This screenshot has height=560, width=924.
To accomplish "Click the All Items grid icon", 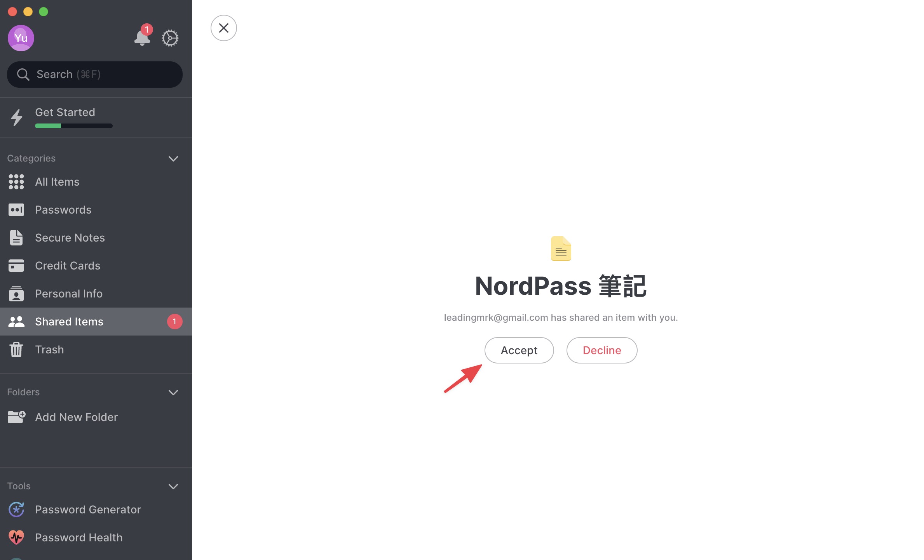I will coord(16,182).
